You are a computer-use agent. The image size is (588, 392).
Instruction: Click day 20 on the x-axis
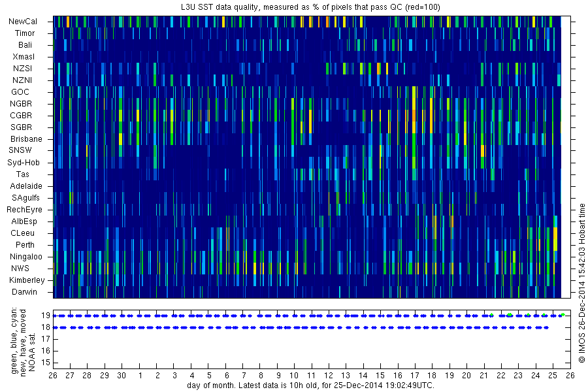tap(466, 376)
